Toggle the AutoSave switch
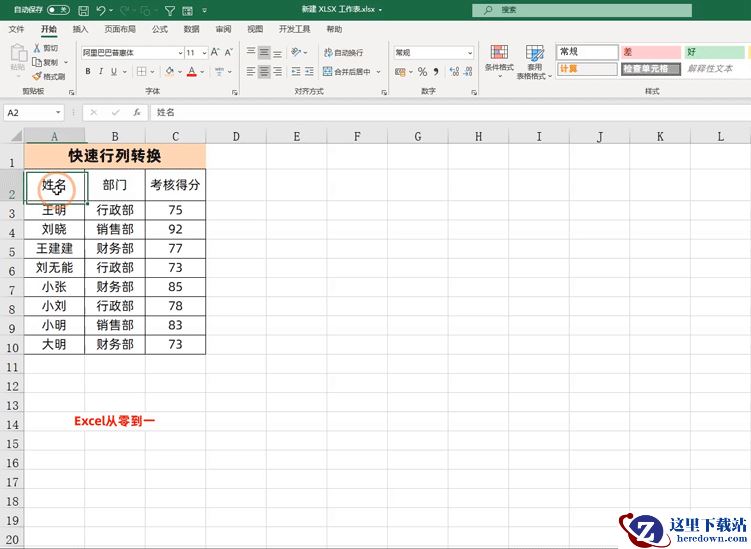The height and width of the screenshot is (549, 751). (x=58, y=10)
